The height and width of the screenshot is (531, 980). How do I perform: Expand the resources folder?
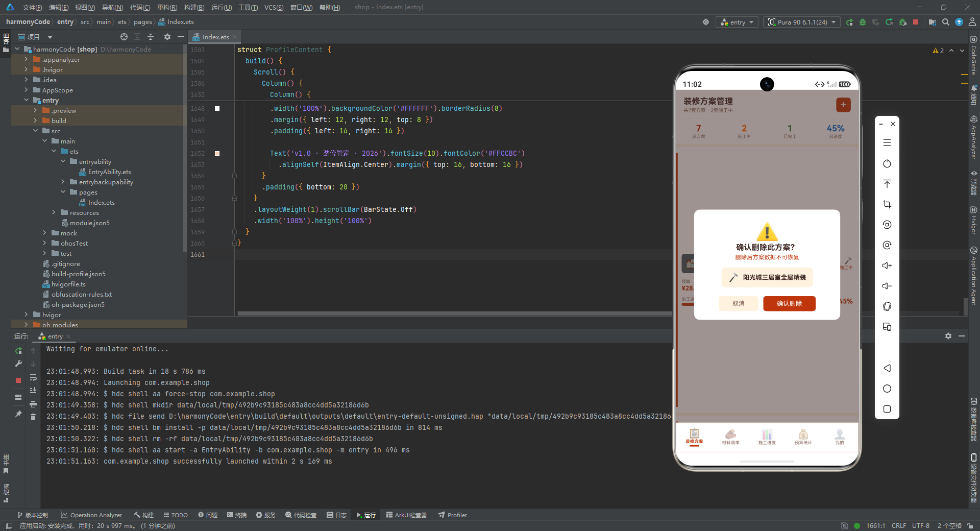[x=54, y=212]
